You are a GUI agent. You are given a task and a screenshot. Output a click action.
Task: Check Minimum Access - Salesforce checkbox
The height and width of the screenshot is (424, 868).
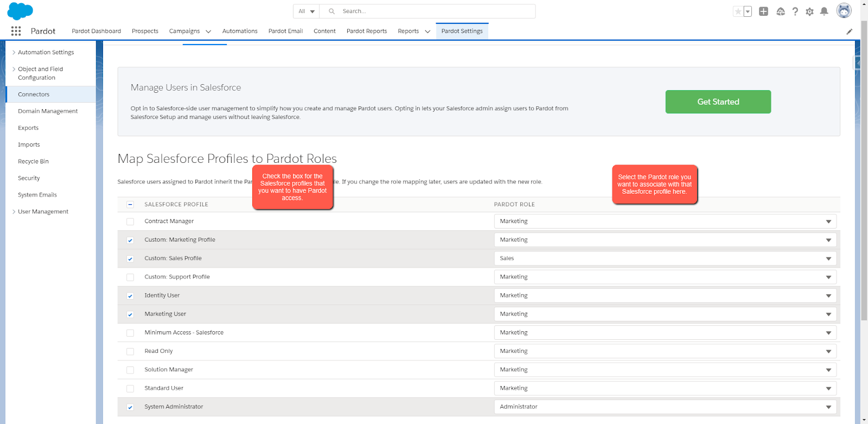coord(130,333)
